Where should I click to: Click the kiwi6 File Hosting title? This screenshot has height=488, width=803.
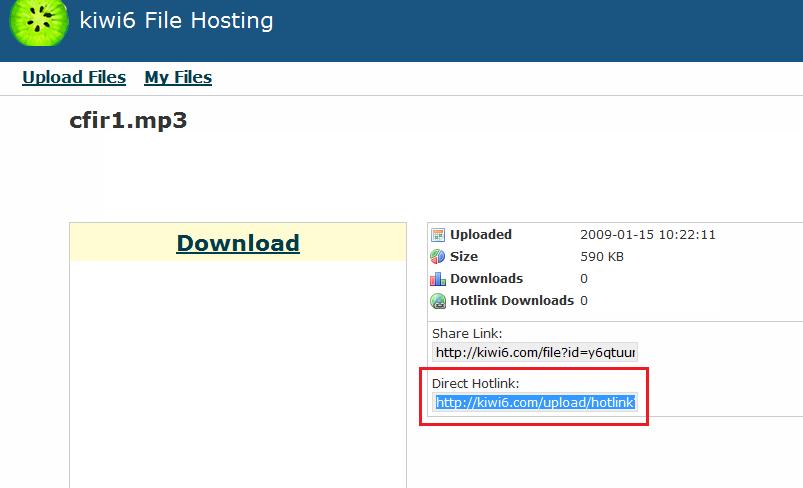tap(176, 20)
